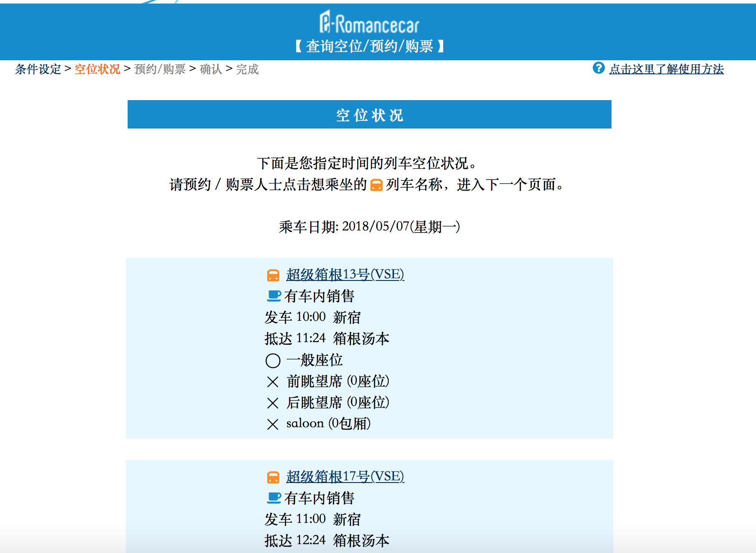Screen dimensions: 756x553
Task: Click the 抵达 11:24 箱根汤本 arrival text
Action: 327,339
